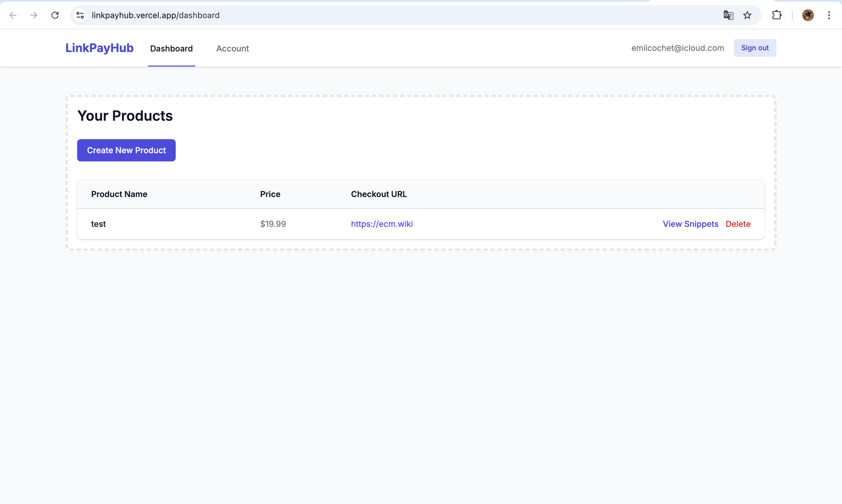Click the LinkPayHub logo
This screenshot has width=842, height=504.
(x=99, y=48)
